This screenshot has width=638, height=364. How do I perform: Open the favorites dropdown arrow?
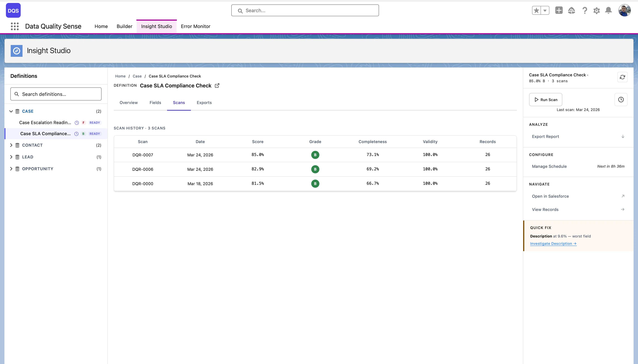[x=545, y=10]
